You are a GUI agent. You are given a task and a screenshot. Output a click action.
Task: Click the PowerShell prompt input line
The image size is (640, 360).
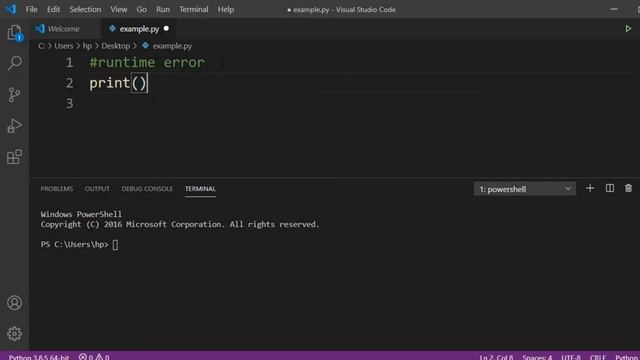click(79, 244)
